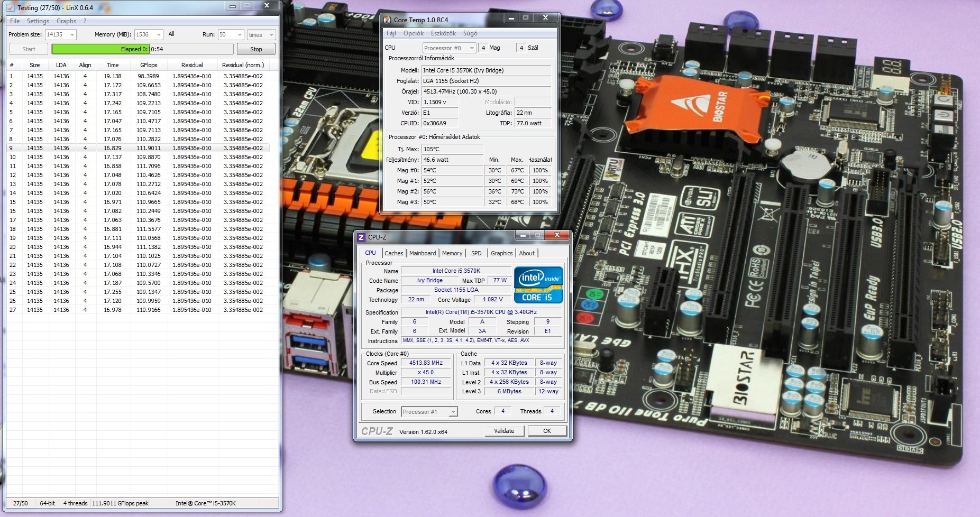Click the 'Residual (norm.)' column header in LinX
Viewport: 980px width, 517px height.
point(243,65)
